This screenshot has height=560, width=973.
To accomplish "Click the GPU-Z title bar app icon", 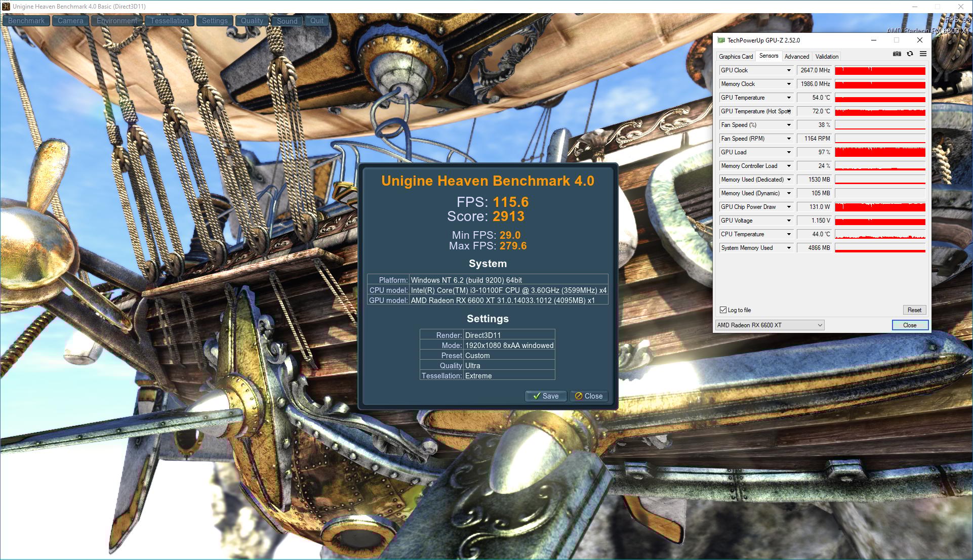I will coord(721,40).
